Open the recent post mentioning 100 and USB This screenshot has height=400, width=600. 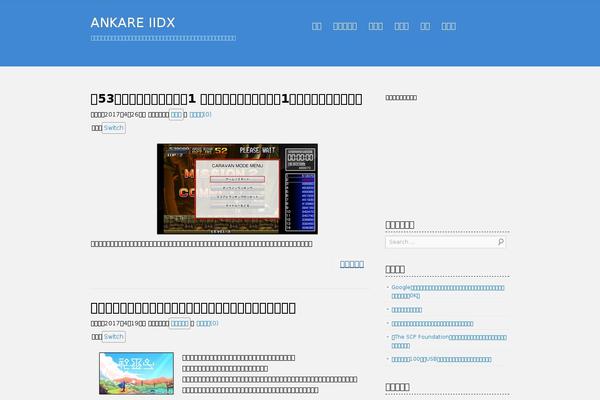coord(441,359)
